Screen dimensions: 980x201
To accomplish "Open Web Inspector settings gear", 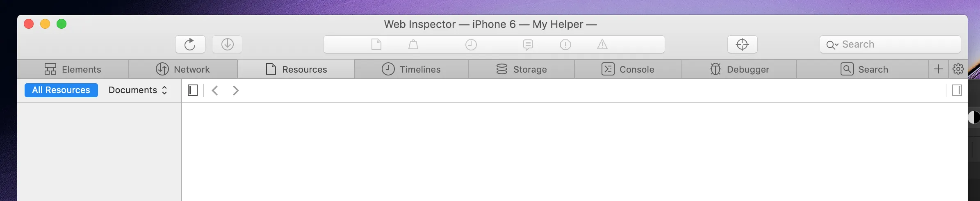I will (958, 69).
